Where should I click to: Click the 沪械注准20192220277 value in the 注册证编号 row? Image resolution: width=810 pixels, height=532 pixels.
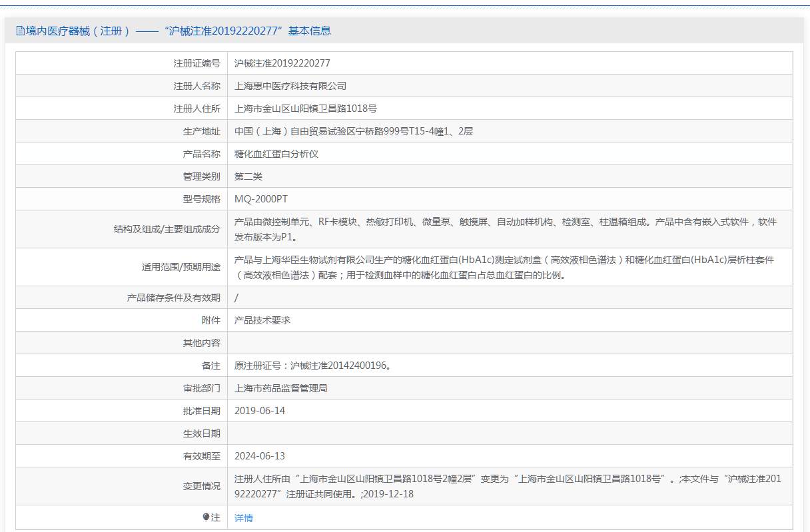[282, 63]
